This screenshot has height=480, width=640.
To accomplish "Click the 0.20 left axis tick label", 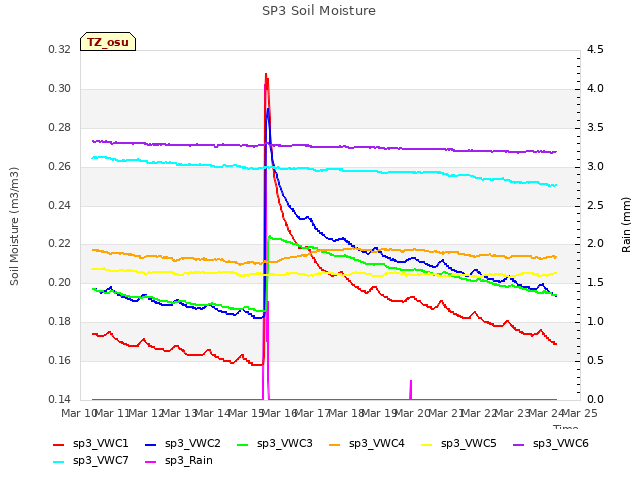I will (x=60, y=282).
